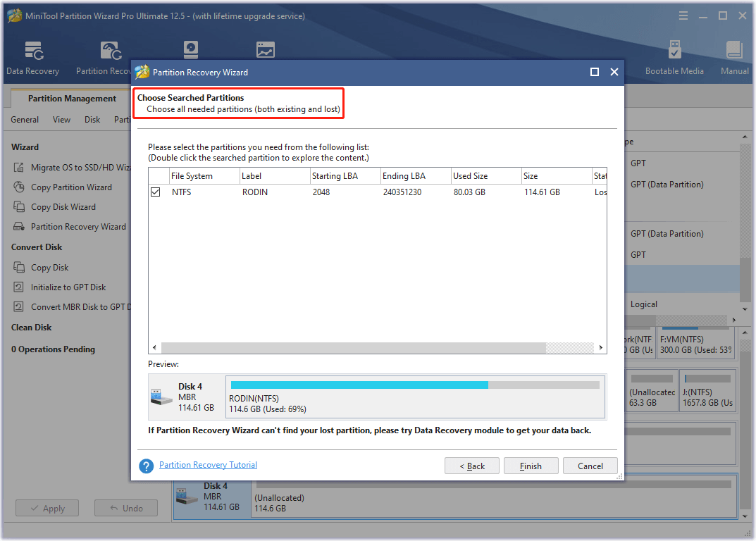The image size is (756, 541).
Task: Select the F:VM(NTFS) partition block
Action: tap(696, 343)
